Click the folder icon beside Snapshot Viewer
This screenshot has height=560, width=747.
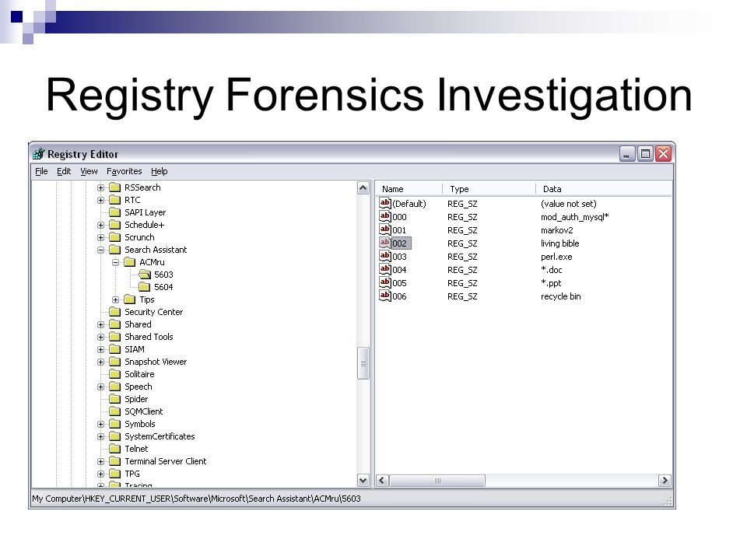point(115,362)
